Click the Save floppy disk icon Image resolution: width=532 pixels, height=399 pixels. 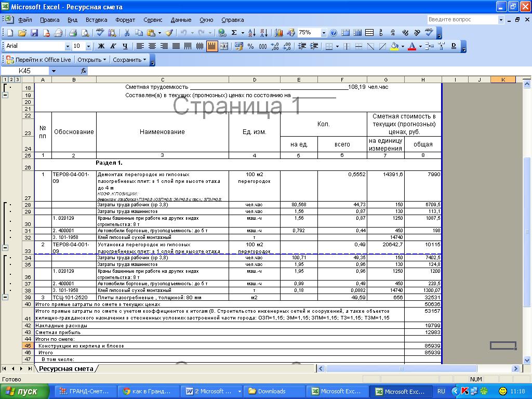coord(34,33)
